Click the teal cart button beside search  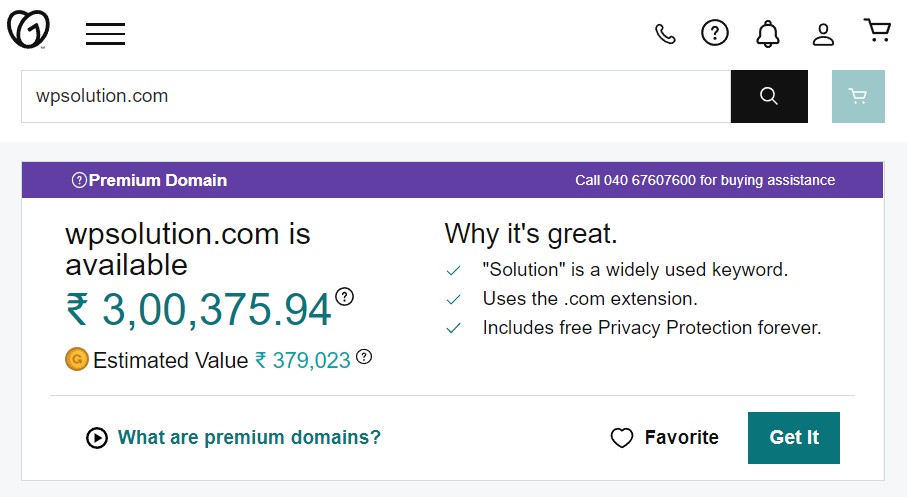[x=858, y=97]
